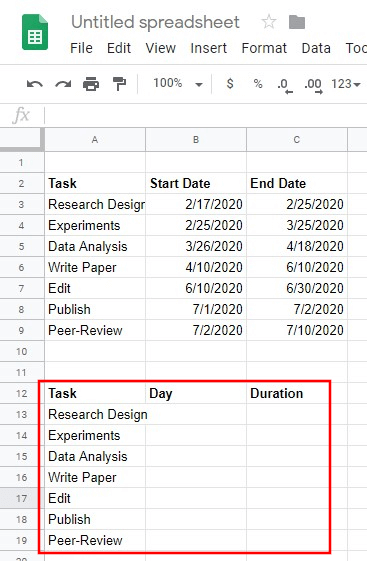The height and width of the screenshot is (561, 367).
Task: Click the redo arrow icon
Action: [63, 84]
